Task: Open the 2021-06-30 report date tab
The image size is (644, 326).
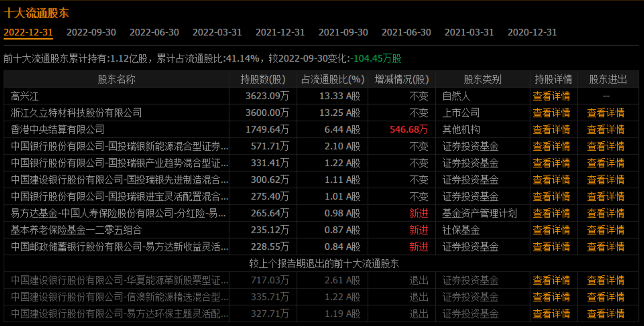Action: click(406, 32)
